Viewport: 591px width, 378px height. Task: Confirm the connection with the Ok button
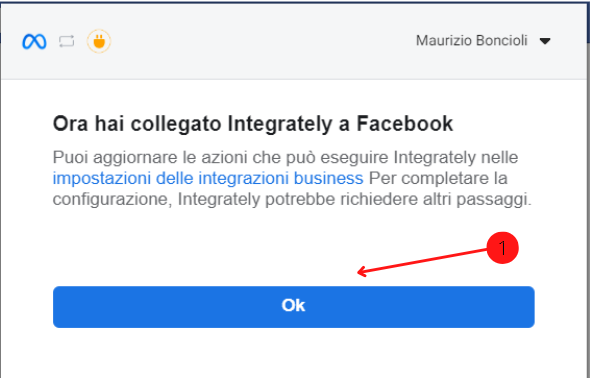click(x=294, y=307)
